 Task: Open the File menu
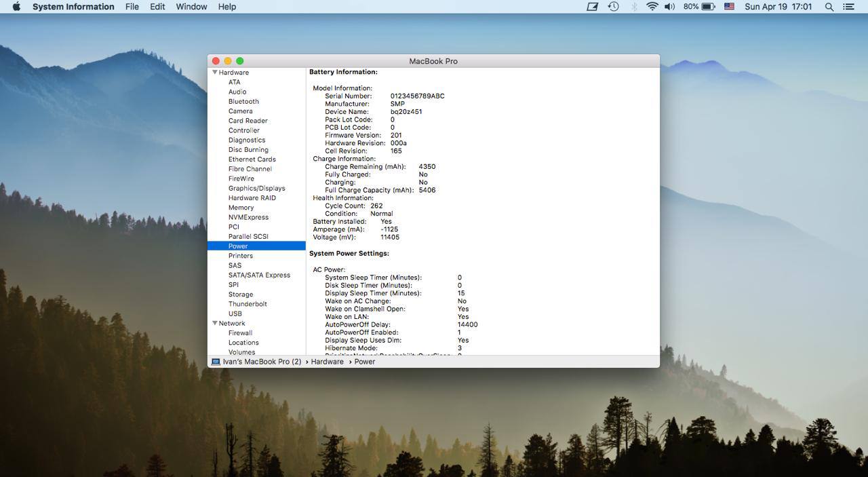tap(132, 6)
